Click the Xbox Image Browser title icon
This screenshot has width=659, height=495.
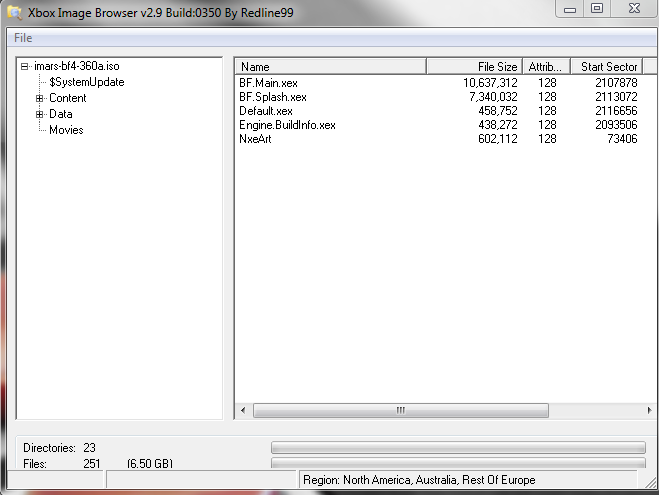pos(14,12)
